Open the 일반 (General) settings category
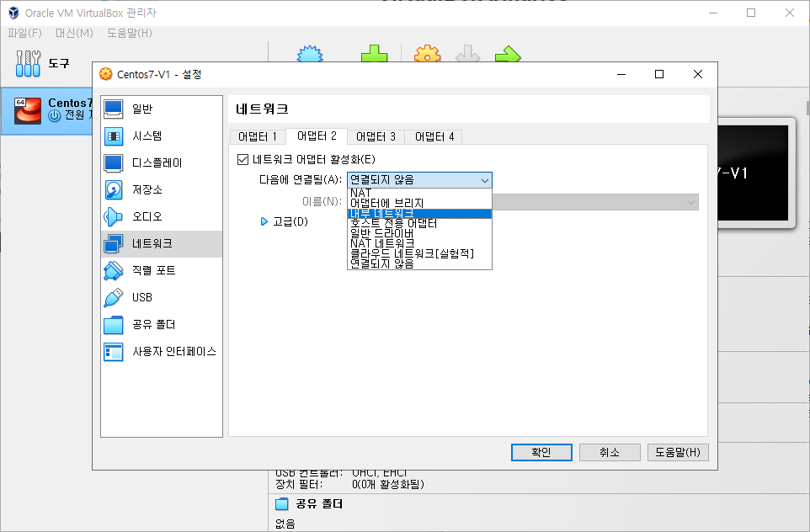The height and width of the screenshot is (532, 810). [x=162, y=109]
